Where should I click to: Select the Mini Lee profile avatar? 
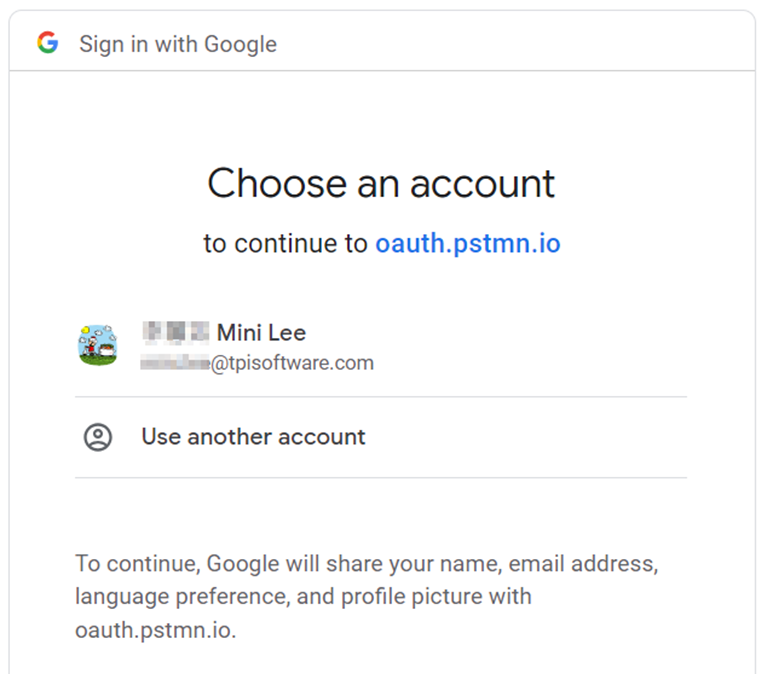pyautogui.click(x=98, y=345)
